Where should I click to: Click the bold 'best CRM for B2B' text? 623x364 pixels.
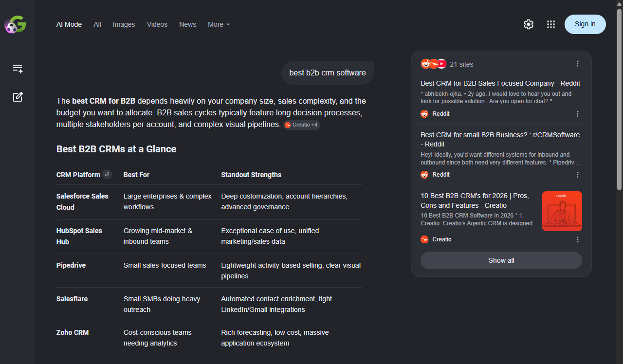(104, 101)
